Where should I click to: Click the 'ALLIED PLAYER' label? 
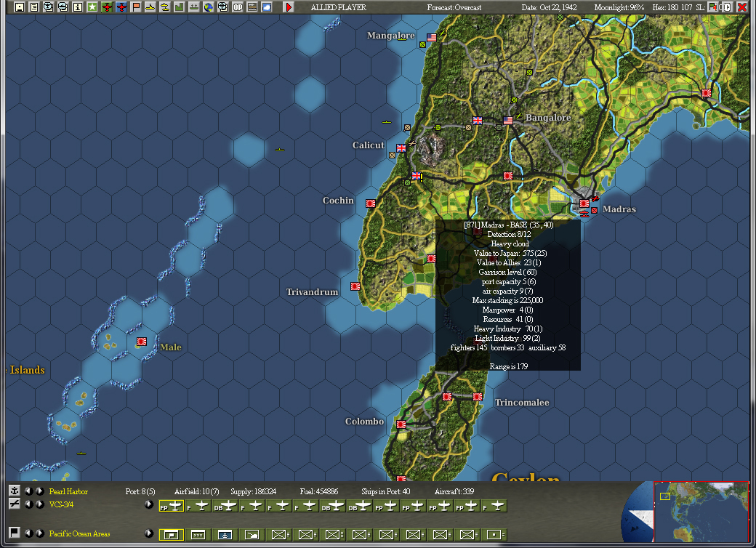[x=339, y=7]
